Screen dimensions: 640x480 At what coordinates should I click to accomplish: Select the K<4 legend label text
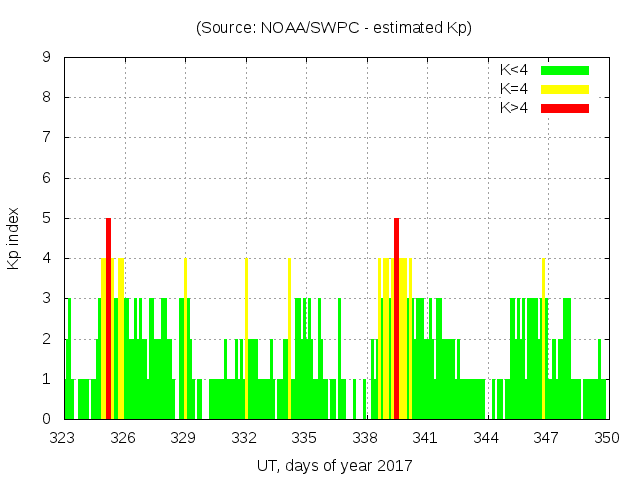point(514,70)
